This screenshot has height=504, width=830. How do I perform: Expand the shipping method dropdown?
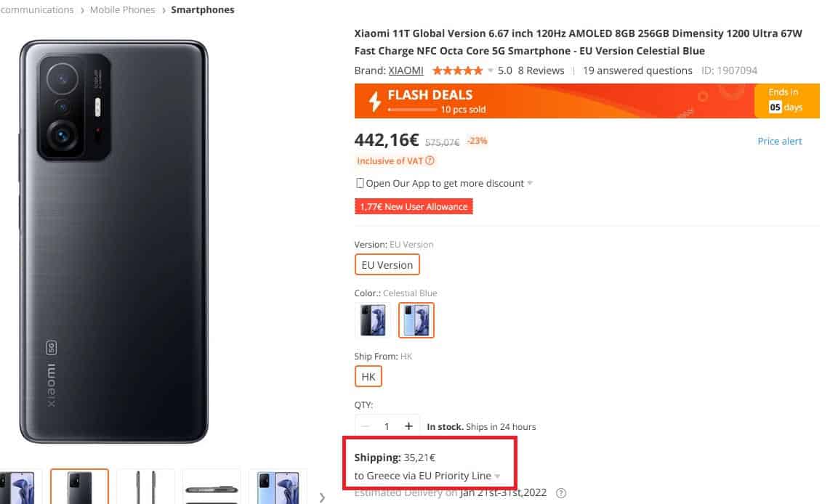[498, 476]
